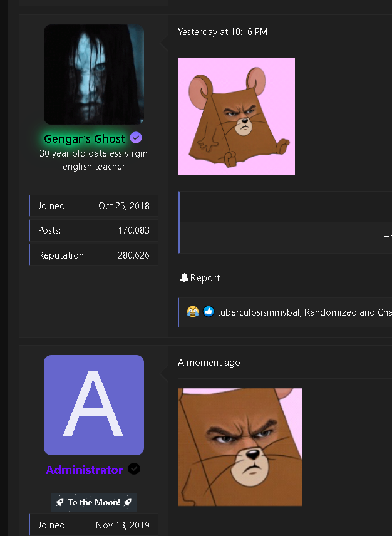Click the blue thumbs-up reaction icon
392x536 pixels.
[209, 311]
